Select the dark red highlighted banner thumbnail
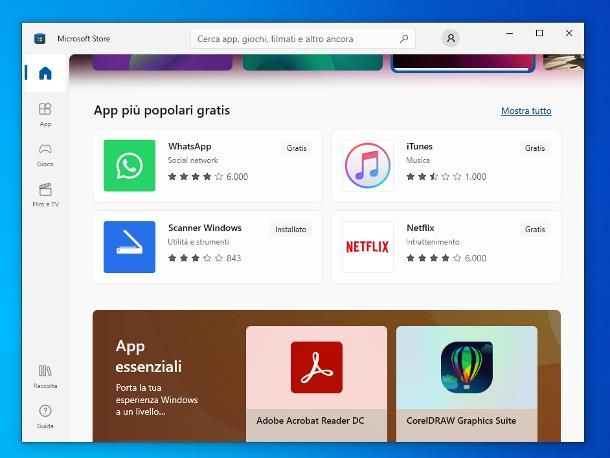 click(x=463, y=63)
